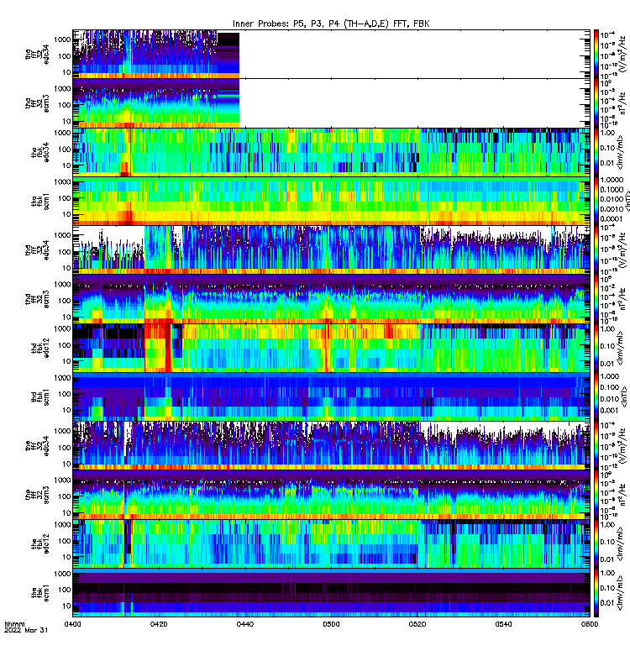
Task: Pick the color bar beside thd fff edc34 panel
Action: [596, 250]
